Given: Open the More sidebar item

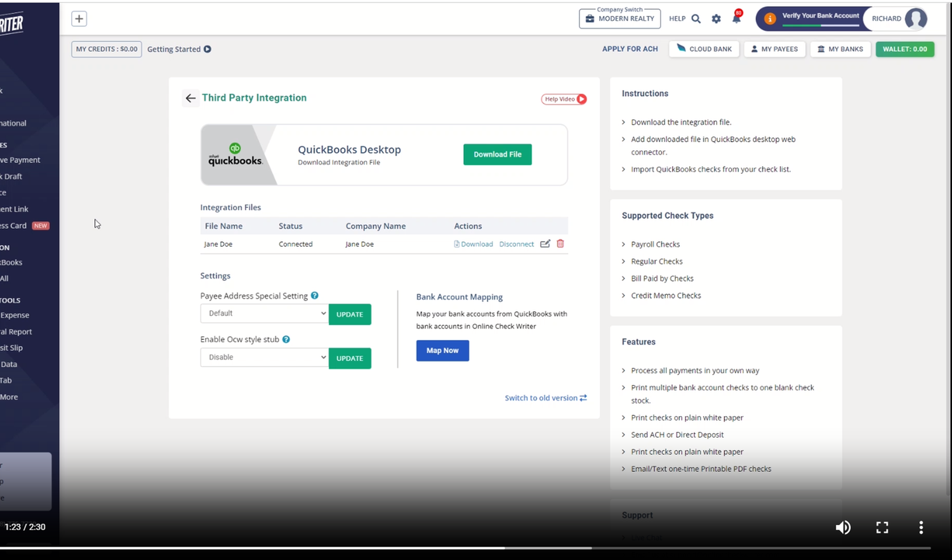Looking at the screenshot, I should tap(10, 397).
